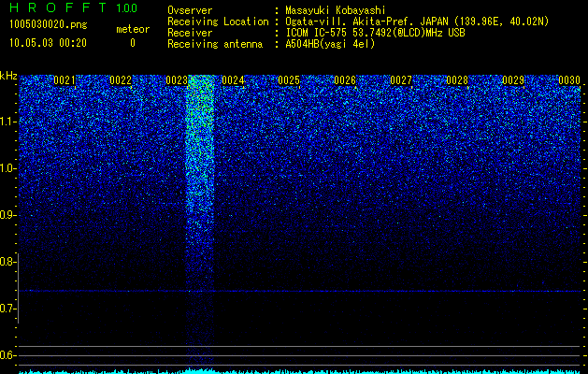Image resolution: width=588 pixels, height=374 pixels.
Task: Click the 1.1 kHz axis label
Action: pos(7,122)
